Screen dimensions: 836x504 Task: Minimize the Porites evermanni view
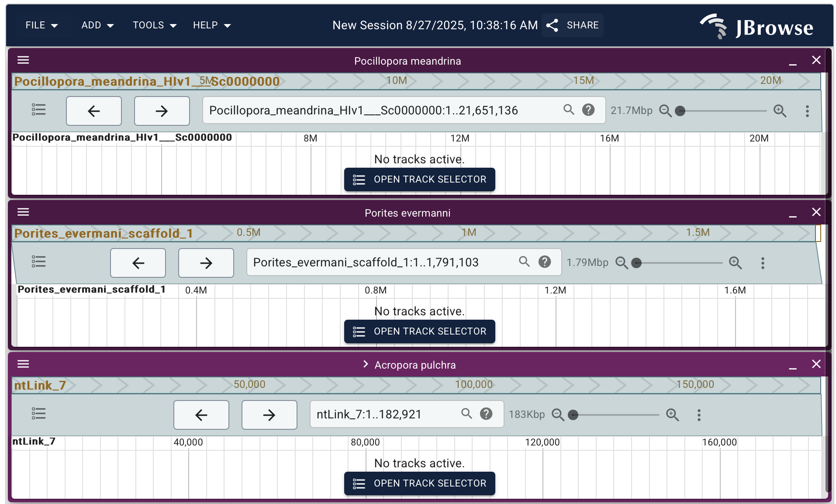(x=793, y=213)
